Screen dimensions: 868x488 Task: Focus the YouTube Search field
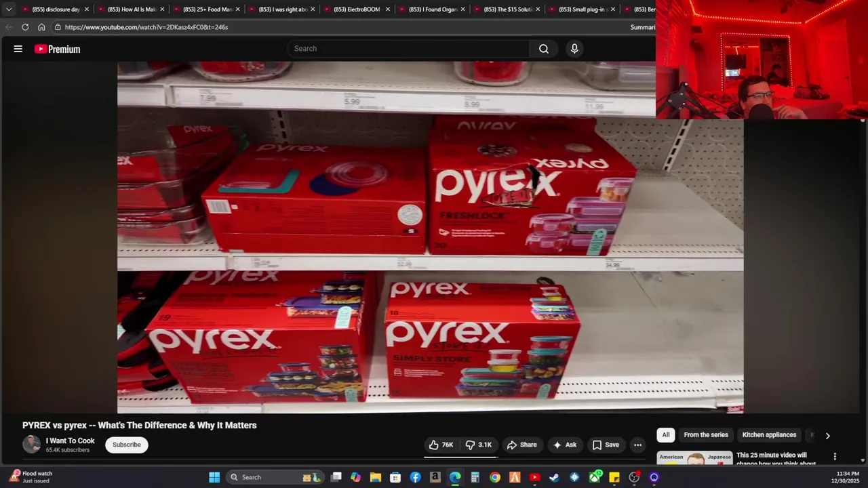point(409,49)
